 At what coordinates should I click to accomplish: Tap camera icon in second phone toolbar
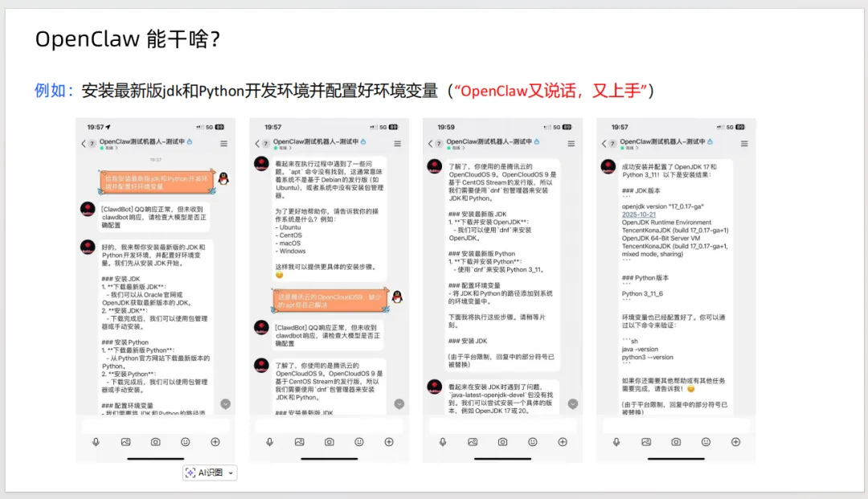click(x=330, y=441)
